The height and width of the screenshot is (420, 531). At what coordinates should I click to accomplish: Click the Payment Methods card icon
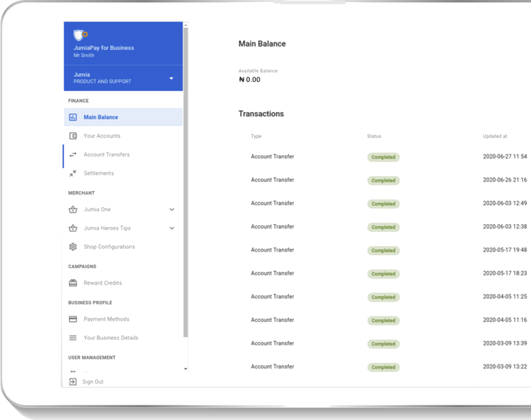(73, 319)
